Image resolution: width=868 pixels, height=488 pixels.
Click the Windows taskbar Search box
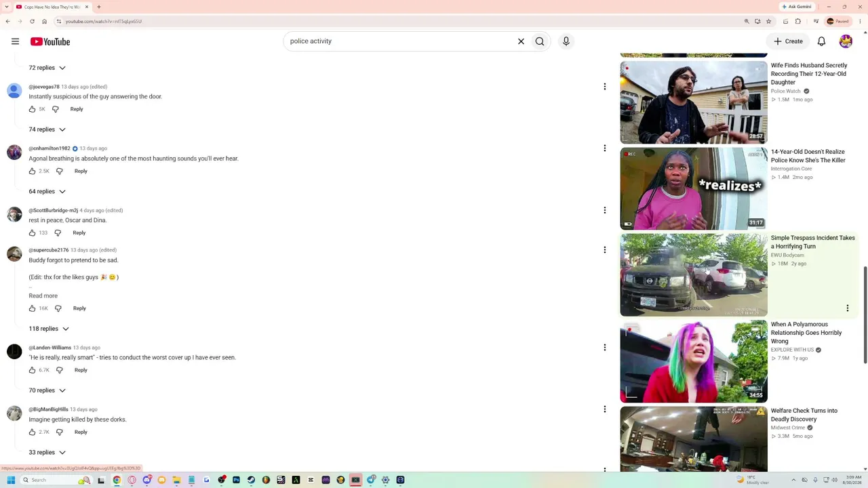pyautogui.click(x=54, y=480)
